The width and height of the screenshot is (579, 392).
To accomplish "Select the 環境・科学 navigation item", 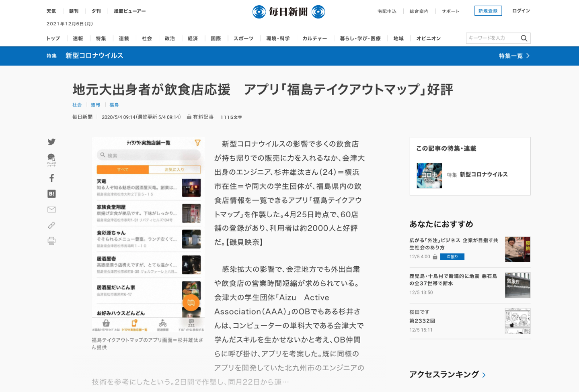I will tap(278, 39).
